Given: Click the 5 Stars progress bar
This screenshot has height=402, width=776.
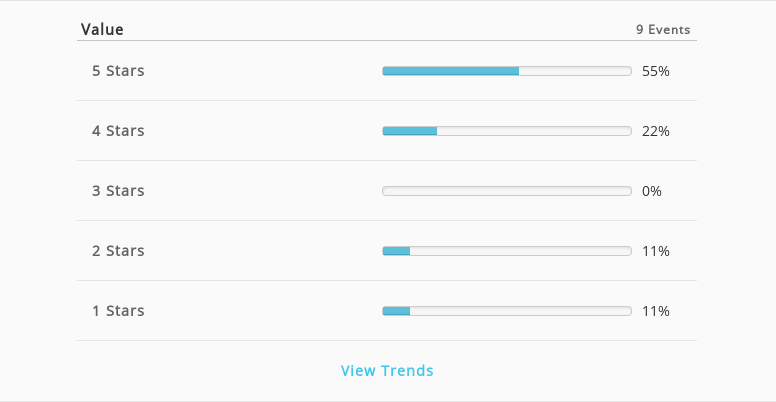Looking at the screenshot, I should pos(507,71).
